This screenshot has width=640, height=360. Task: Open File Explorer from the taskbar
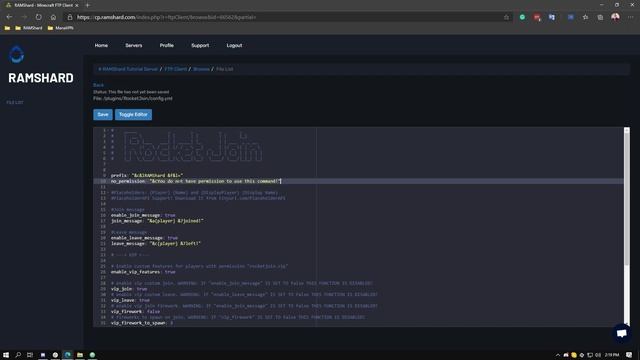pos(80,355)
